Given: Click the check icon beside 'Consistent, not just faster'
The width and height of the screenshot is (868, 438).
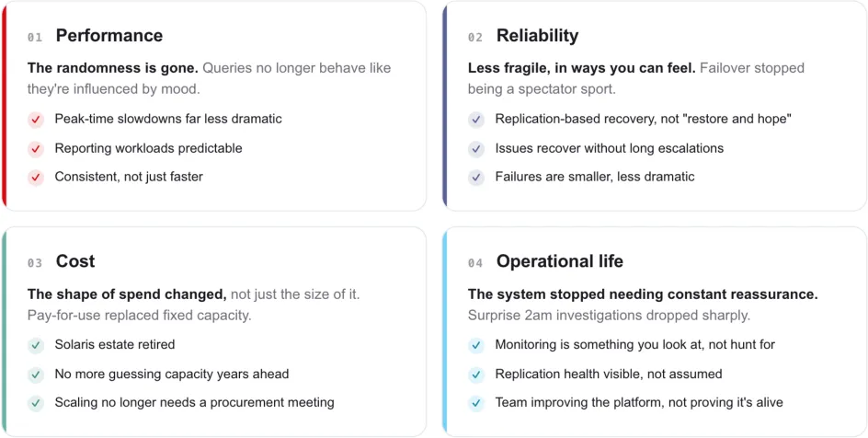Looking at the screenshot, I should (x=36, y=178).
